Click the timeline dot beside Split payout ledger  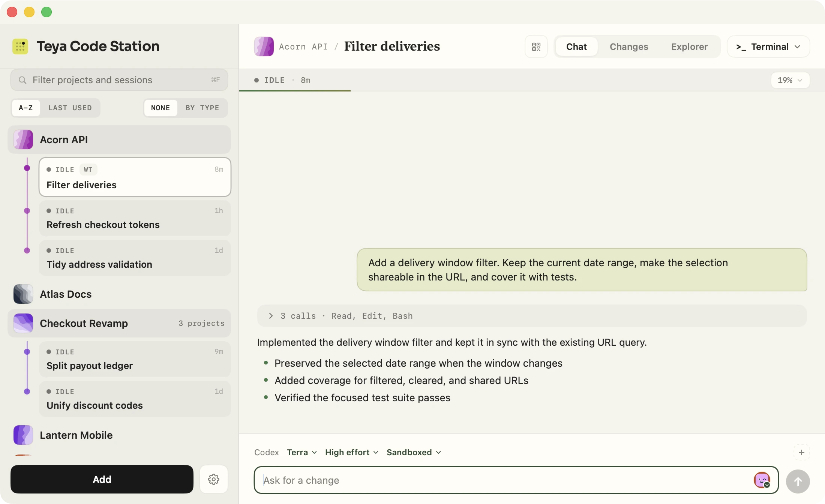(27, 352)
